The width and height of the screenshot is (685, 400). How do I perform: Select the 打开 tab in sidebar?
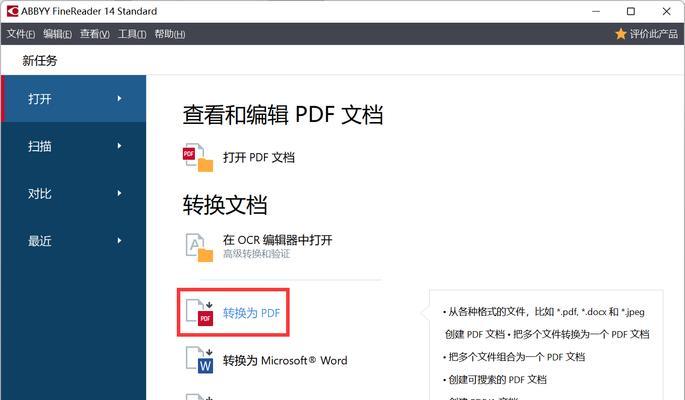pyautogui.click(x=73, y=99)
